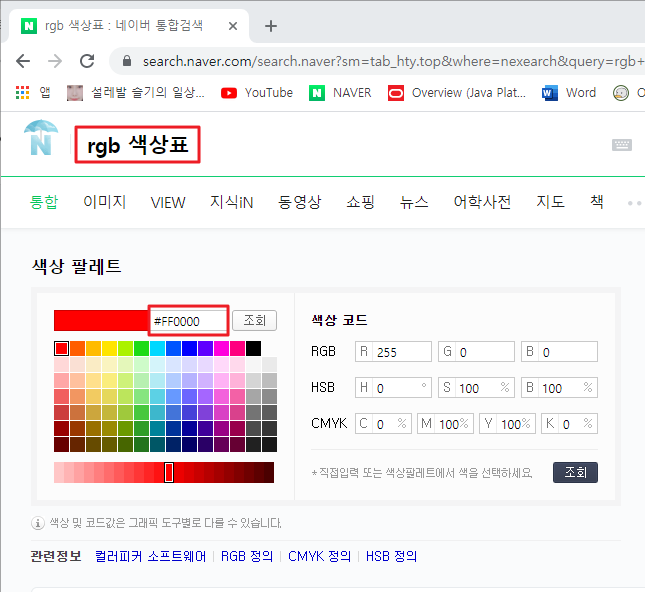Pick the cyan swatch in top row

(x=158, y=348)
